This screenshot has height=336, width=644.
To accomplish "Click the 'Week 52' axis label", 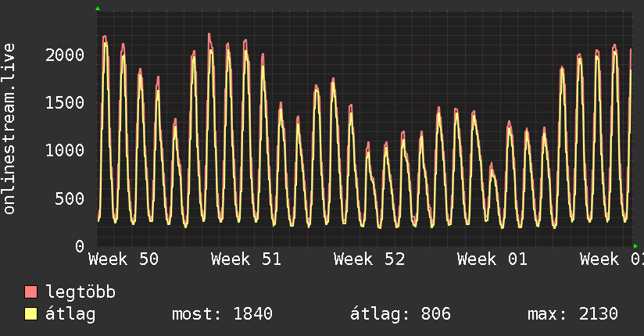I will tap(369, 259).
